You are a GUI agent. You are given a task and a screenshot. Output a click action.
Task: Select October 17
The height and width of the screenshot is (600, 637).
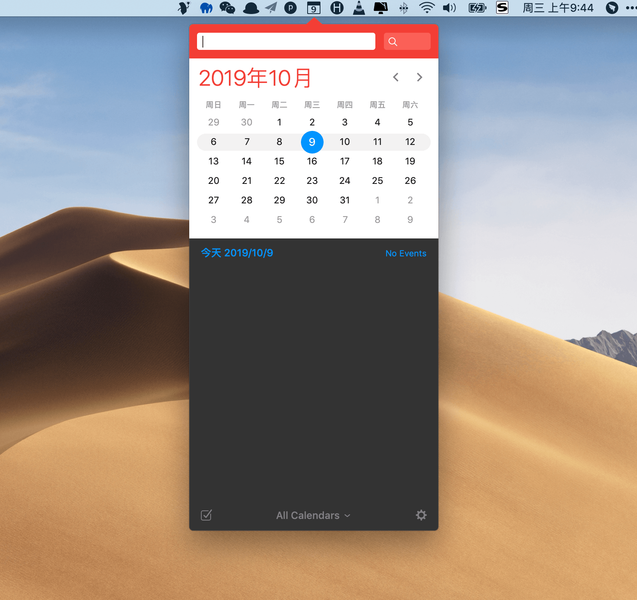(344, 161)
